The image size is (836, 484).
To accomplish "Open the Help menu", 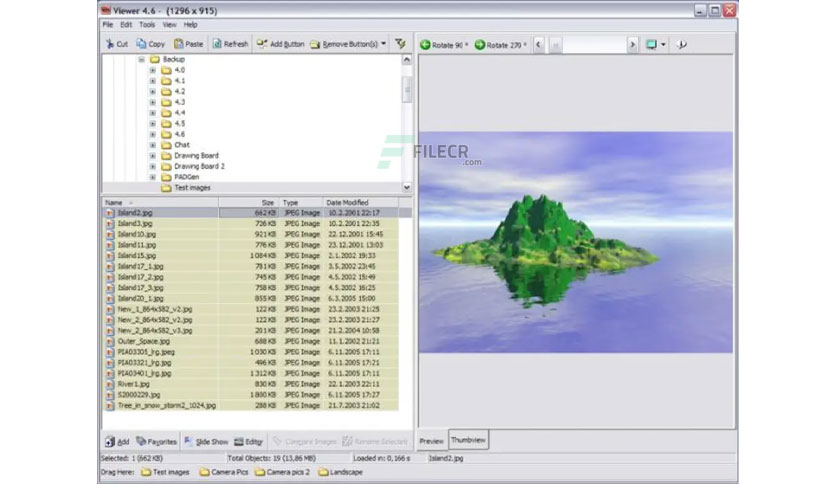I will point(190,25).
